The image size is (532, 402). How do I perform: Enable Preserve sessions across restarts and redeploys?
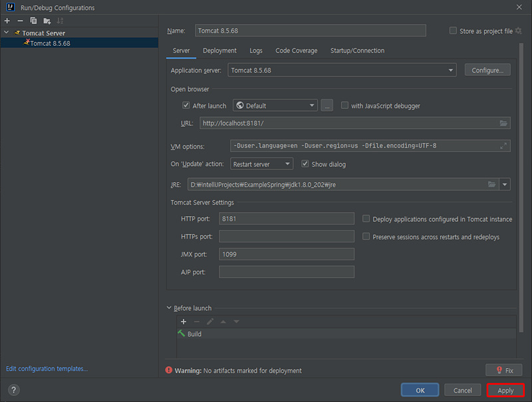366,237
